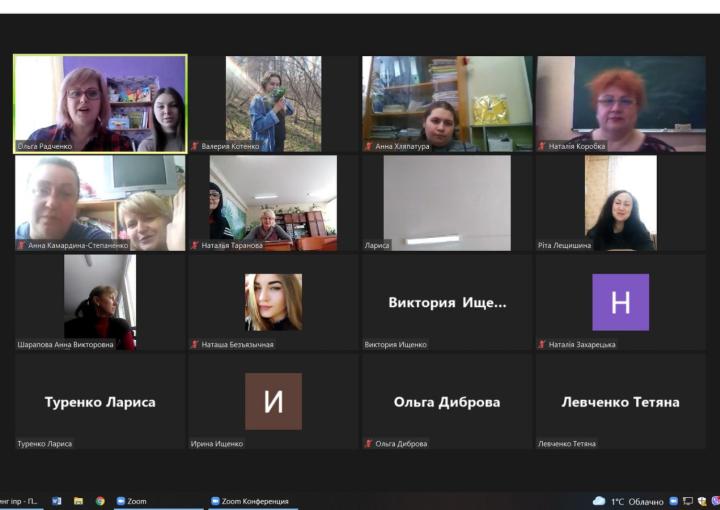Open Word from the taskbar

(x=57, y=501)
